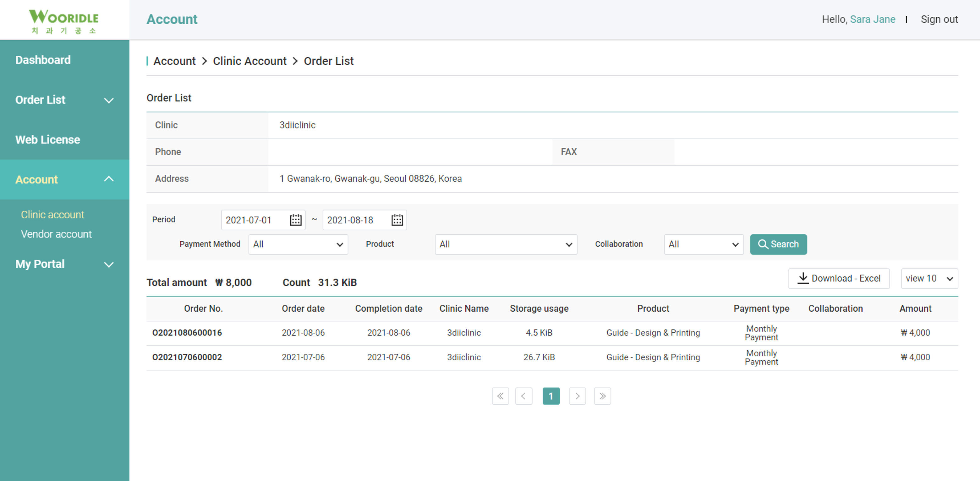Screen dimensions: 980x481
Task: Click the Search button
Action: 778,244
